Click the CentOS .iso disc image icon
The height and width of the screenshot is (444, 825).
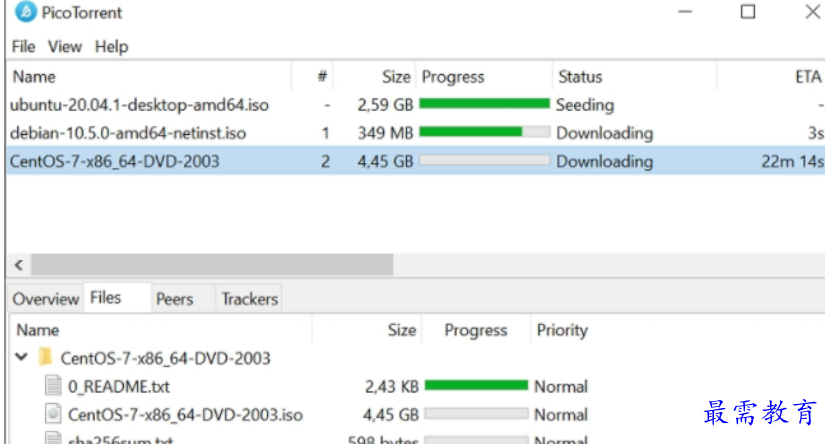coord(53,414)
